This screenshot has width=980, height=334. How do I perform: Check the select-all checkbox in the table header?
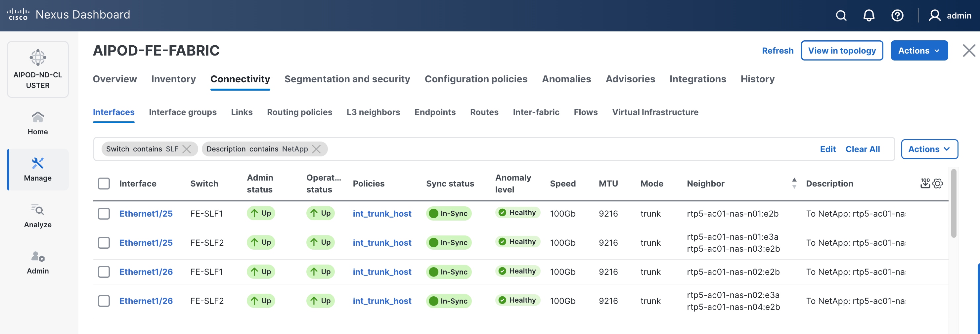click(x=104, y=183)
